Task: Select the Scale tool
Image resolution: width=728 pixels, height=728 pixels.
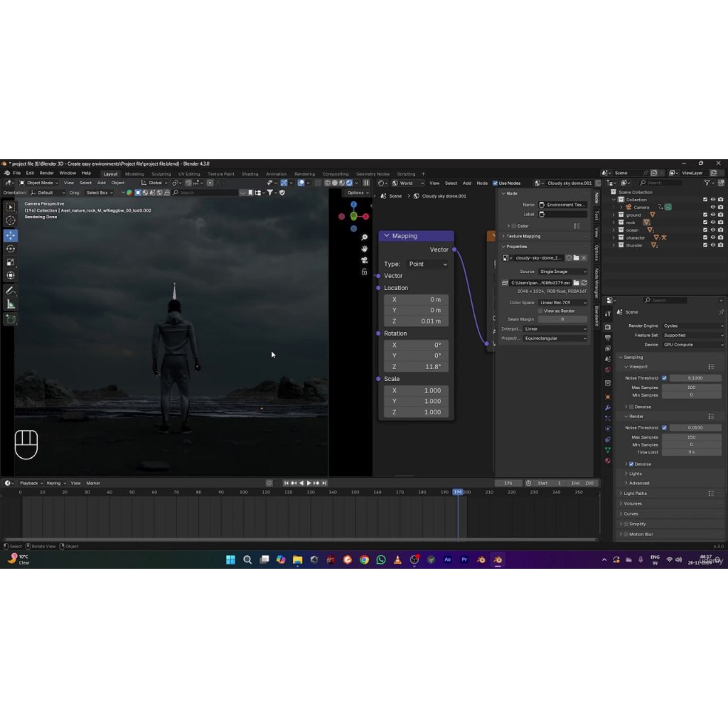Action: tap(10, 262)
